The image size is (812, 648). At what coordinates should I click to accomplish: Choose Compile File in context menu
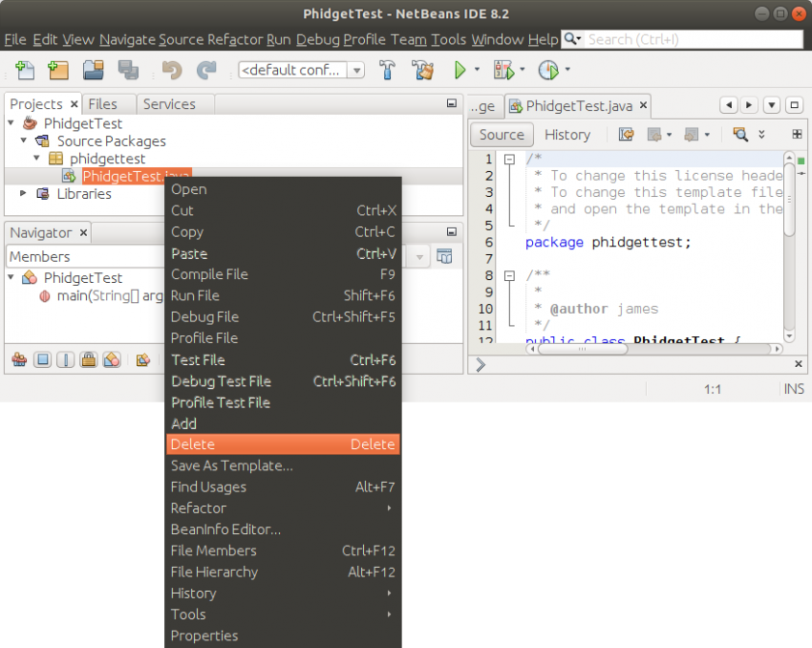tap(284, 274)
